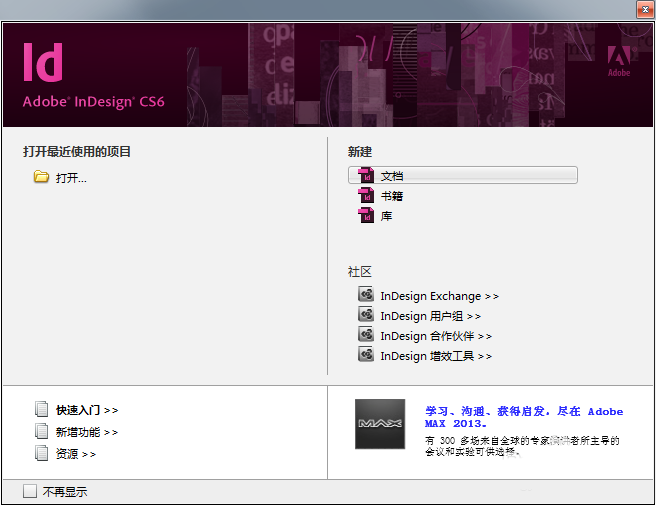This screenshot has width=656, height=506.
Task: Click the community icon beside InDesign Exchange
Action: [x=366, y=294]
